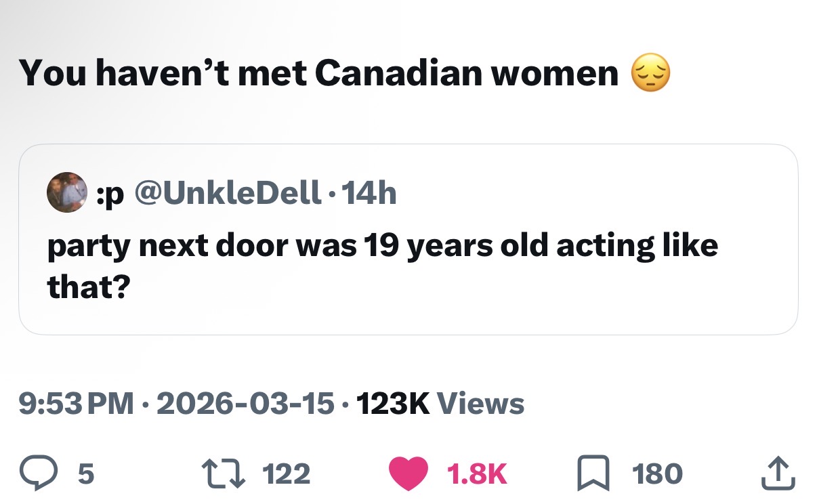The image size is (817, 504).
Task: Click the ":p" display name
Action: tap(112, 194)
